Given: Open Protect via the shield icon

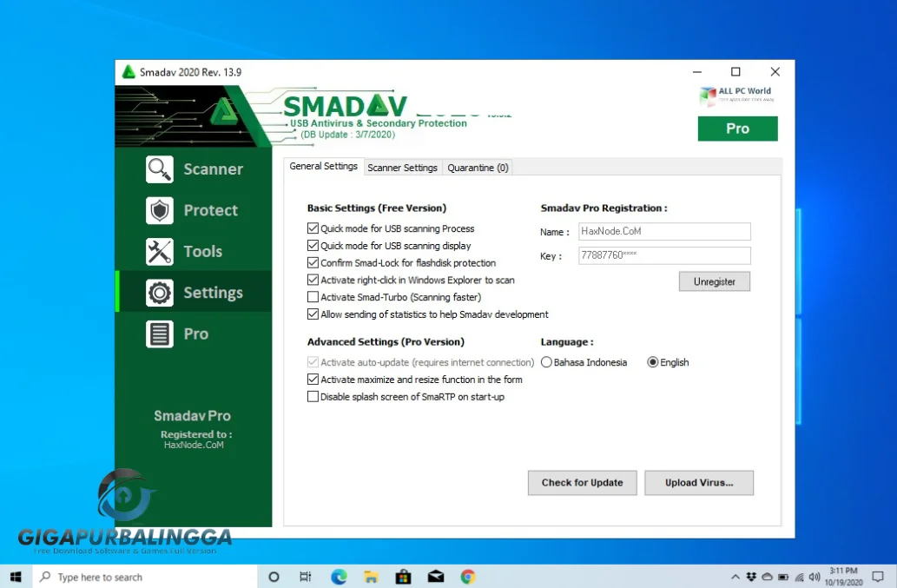Looking at the screenshot, I should tap(160, 210).
